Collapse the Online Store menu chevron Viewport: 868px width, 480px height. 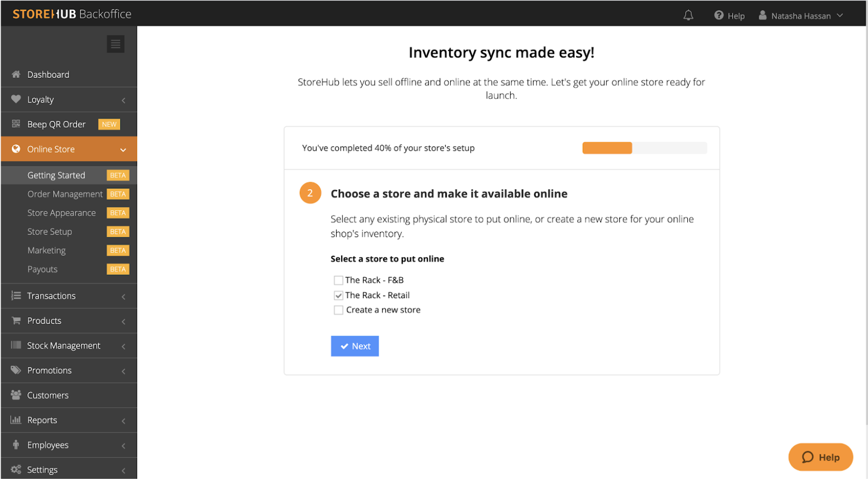[x=124, y=150]
